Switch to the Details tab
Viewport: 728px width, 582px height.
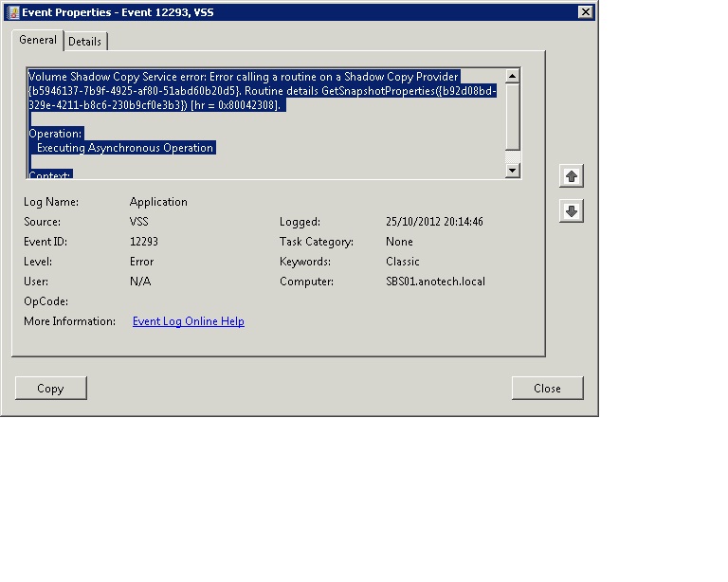[x=85, y=42]
